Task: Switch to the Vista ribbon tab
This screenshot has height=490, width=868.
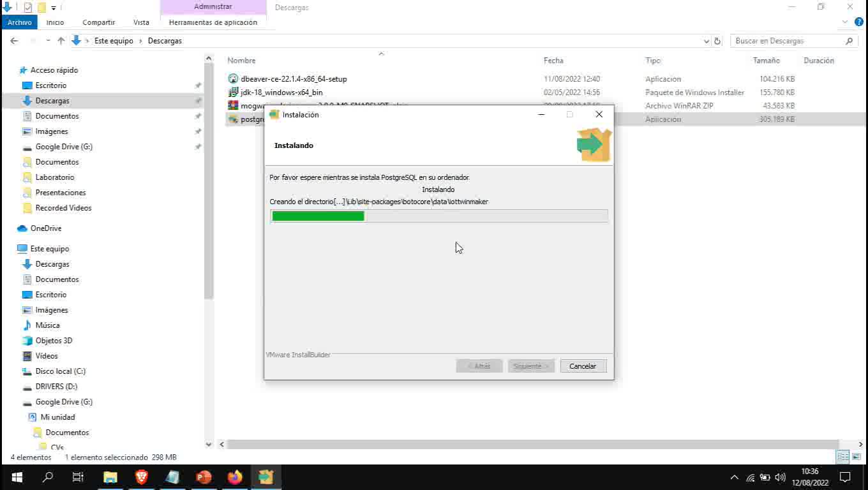Action: 141,22
